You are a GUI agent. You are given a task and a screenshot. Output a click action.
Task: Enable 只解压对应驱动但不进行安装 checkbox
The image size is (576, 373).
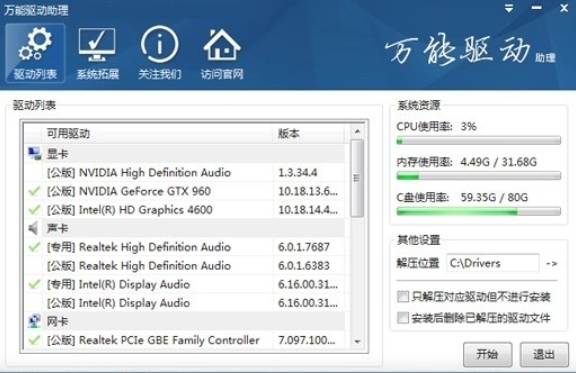pos(403,296)
